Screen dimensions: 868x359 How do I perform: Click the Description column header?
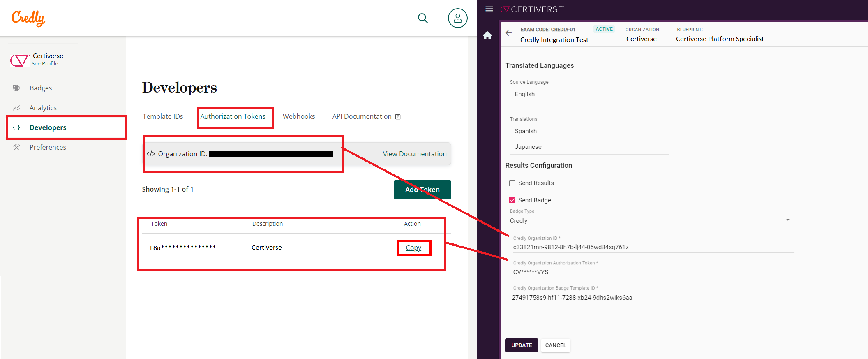tap(268, 224)
